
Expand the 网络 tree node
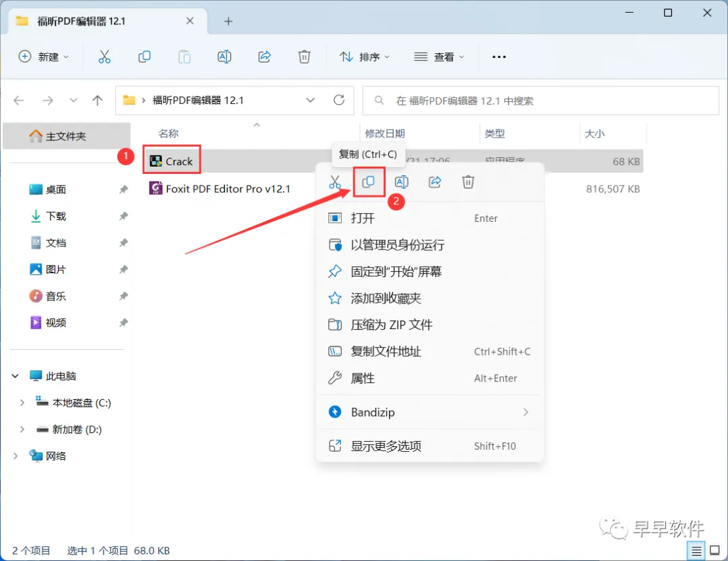(x=16, y=456)
